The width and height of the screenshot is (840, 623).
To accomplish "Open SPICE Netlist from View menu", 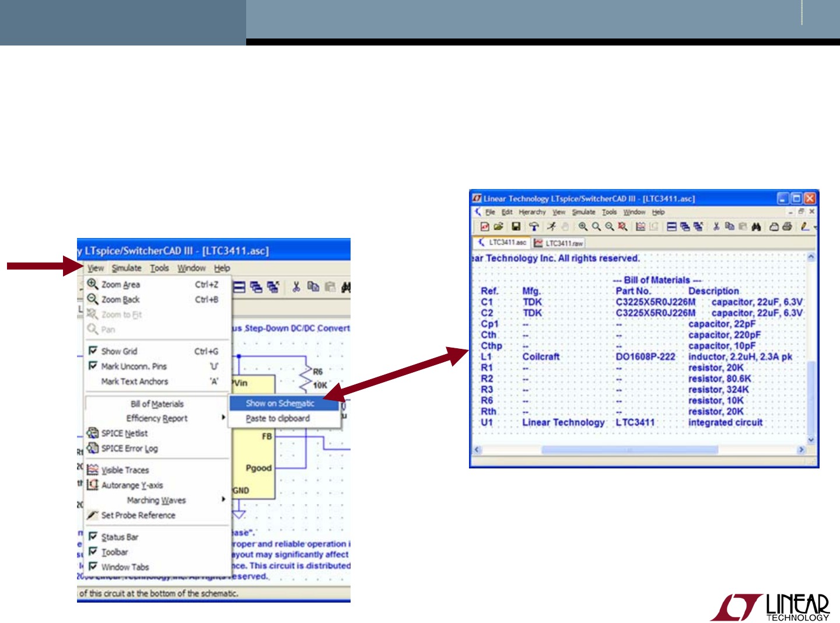I will [157, 433].
